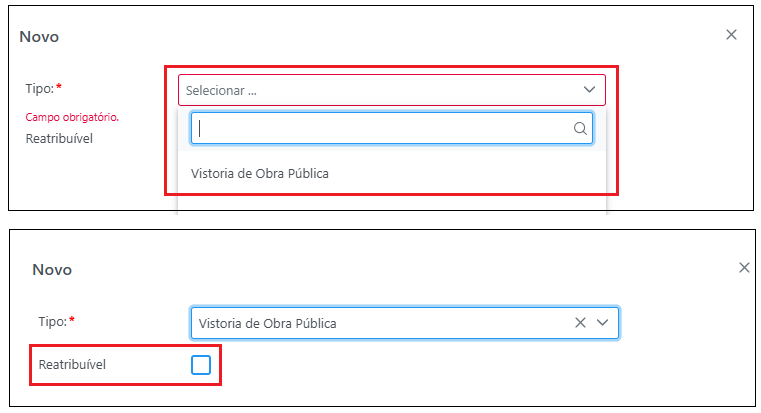
Task: Click the Campo obrigatório error message
Action: pyautogui.click(x=72, y=117)
